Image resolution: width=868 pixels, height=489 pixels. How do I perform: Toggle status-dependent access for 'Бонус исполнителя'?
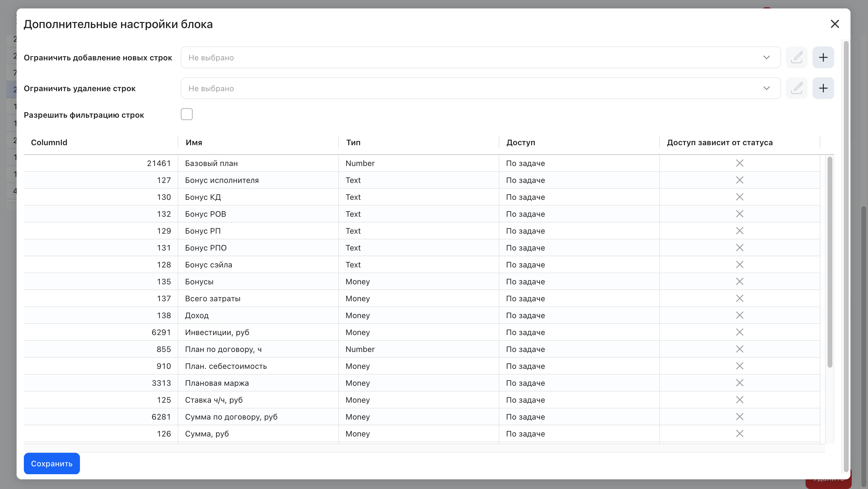click(x=739, y=180)
